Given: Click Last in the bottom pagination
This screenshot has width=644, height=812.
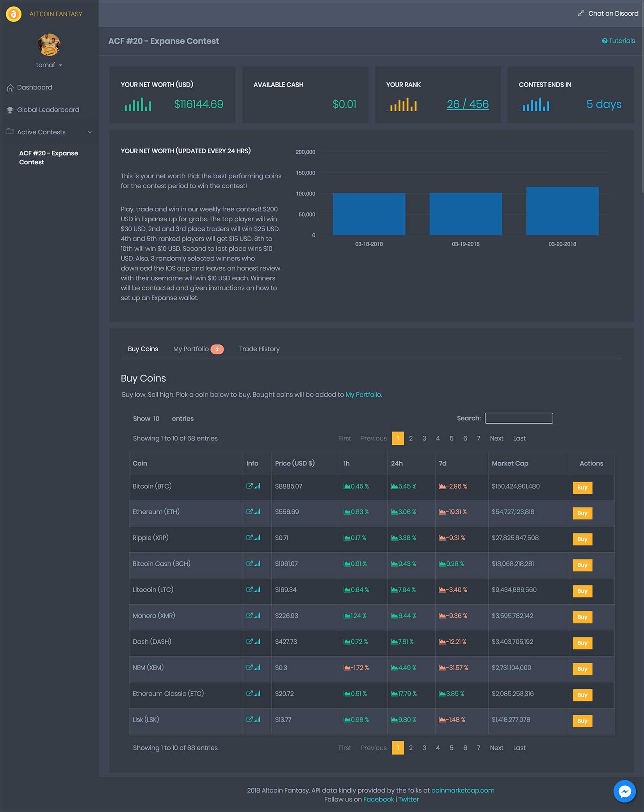Looking at the screenshot, I should click(x=519, y=748).
